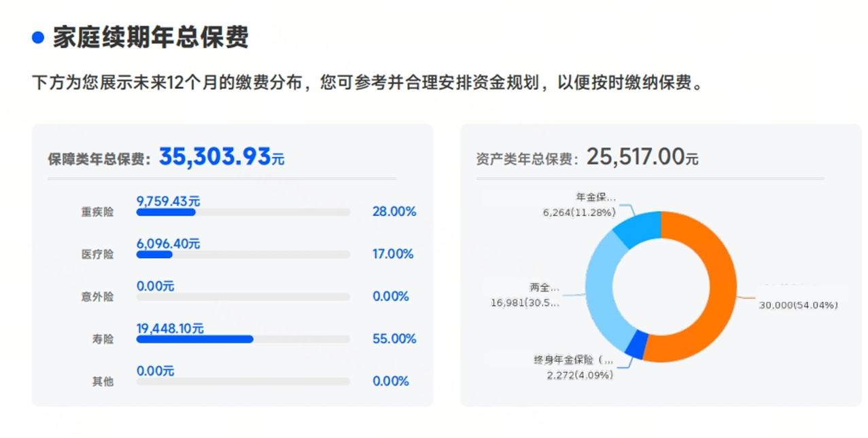
Task: Click the 家庭续期年总保费 heading
Action: [150, 37]
